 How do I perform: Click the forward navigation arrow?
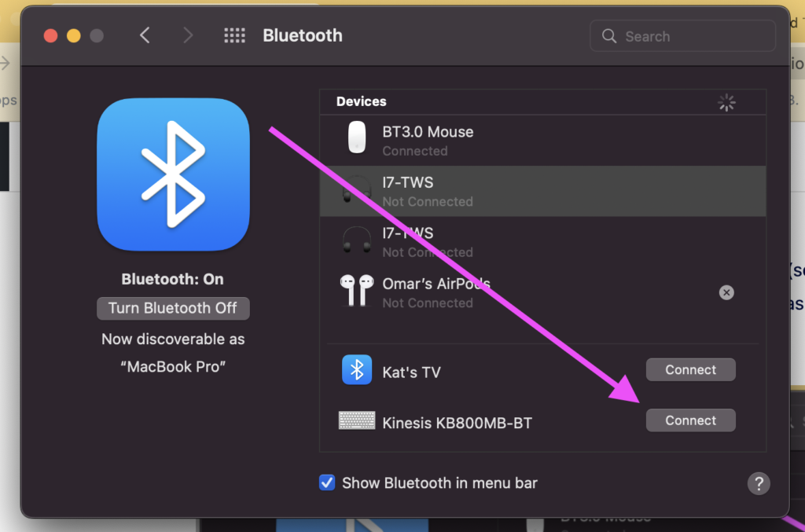189,35
